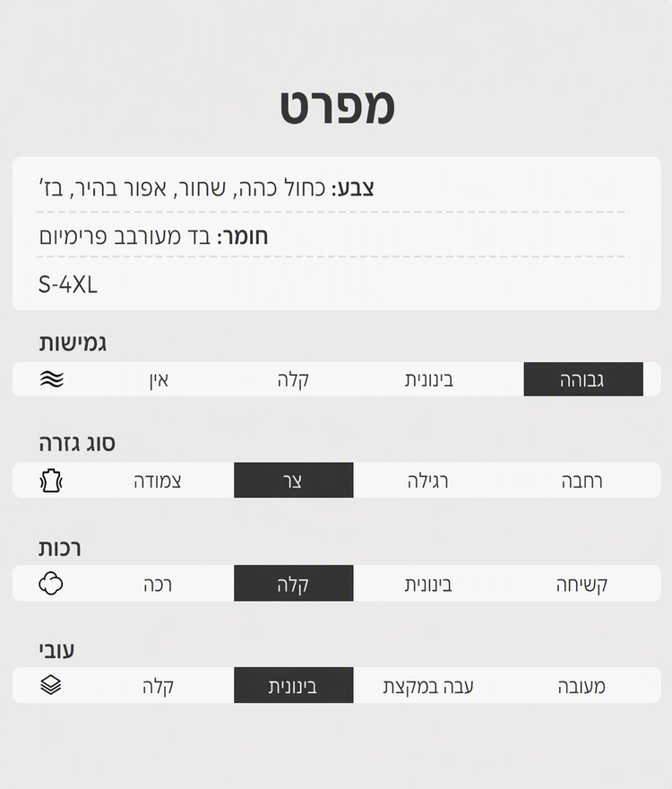The image size is (672, 789).
Task: Select עבה במקצת thickness option
Action: click(x=428, y=687)
